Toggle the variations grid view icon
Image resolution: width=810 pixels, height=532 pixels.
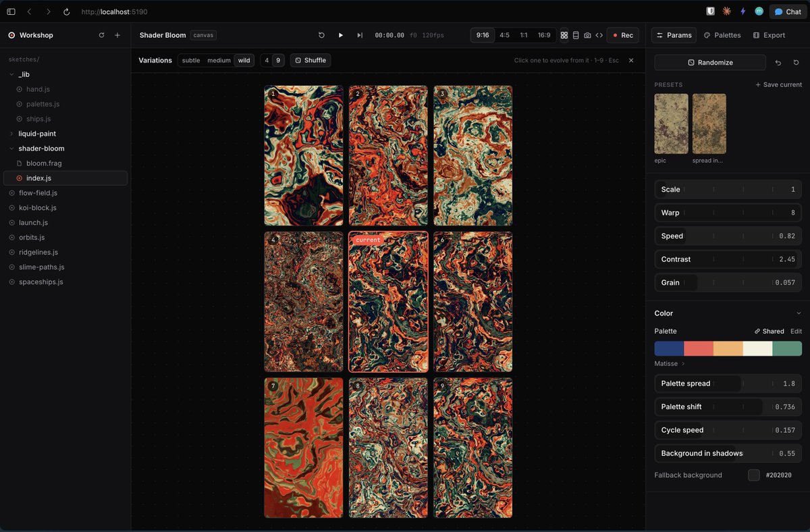pyautogui.click(x=564, y=35)
